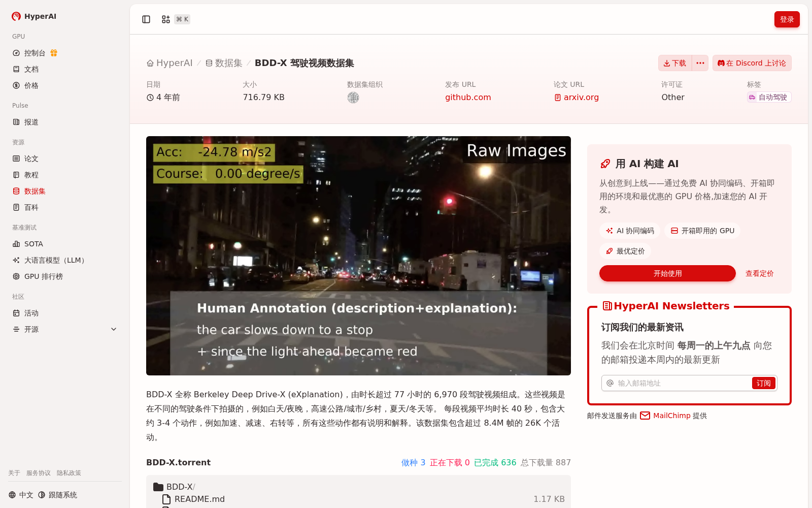
Task: Click the 服务协议 footer link
Action: [39, 473]
